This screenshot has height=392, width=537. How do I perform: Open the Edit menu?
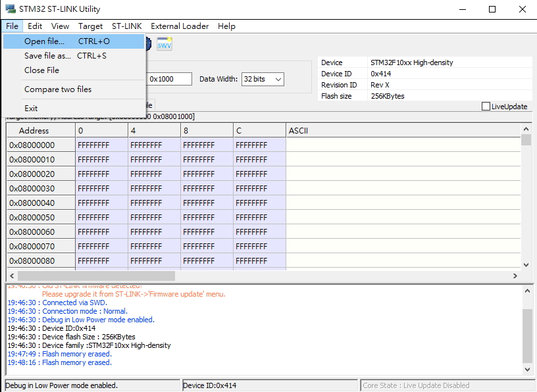tap(35, 26)
